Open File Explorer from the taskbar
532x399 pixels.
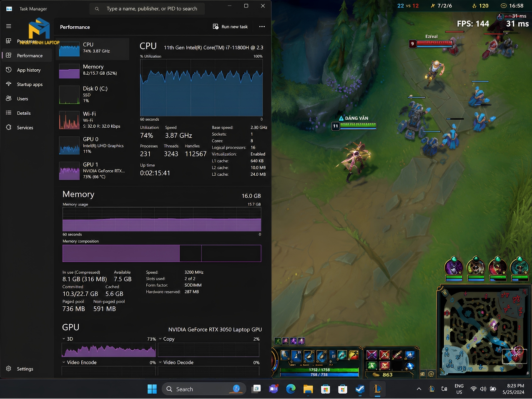coord(308,389)
